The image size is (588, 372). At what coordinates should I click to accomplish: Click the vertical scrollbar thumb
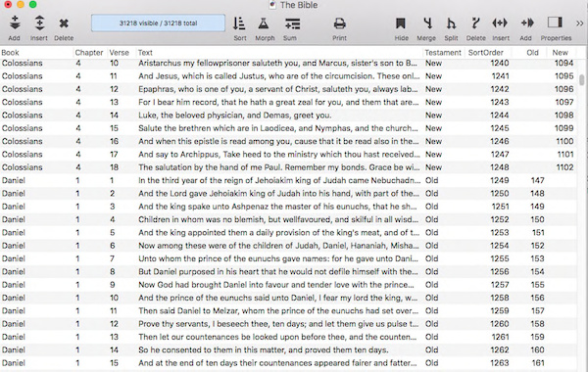pyautogui.click(x=581, y=79)
